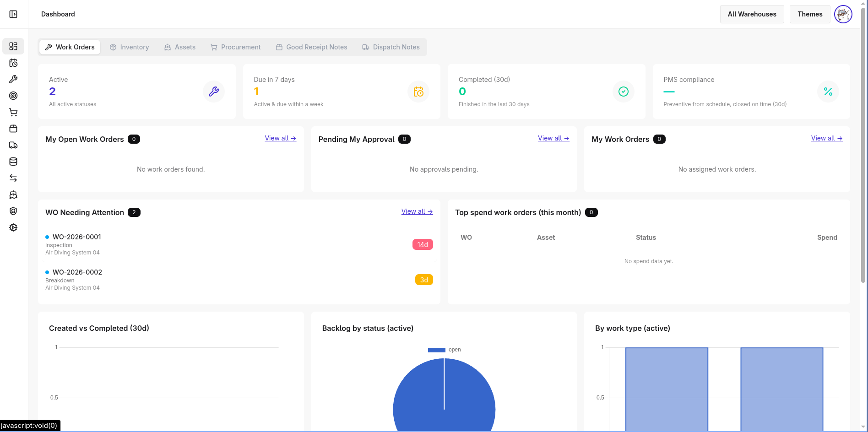Click the Dashboard page title
The height and width of the screenshot is (432, 868).
tap(58, 14)
